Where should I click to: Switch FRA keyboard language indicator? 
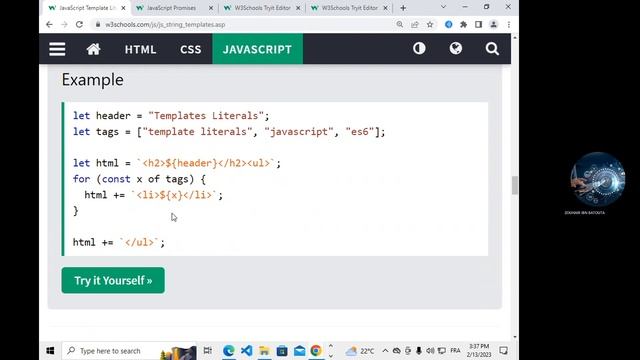tap(455, 351)
